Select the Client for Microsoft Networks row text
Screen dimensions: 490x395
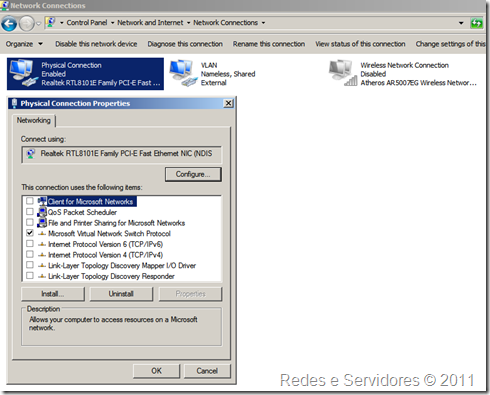(90, 202)
